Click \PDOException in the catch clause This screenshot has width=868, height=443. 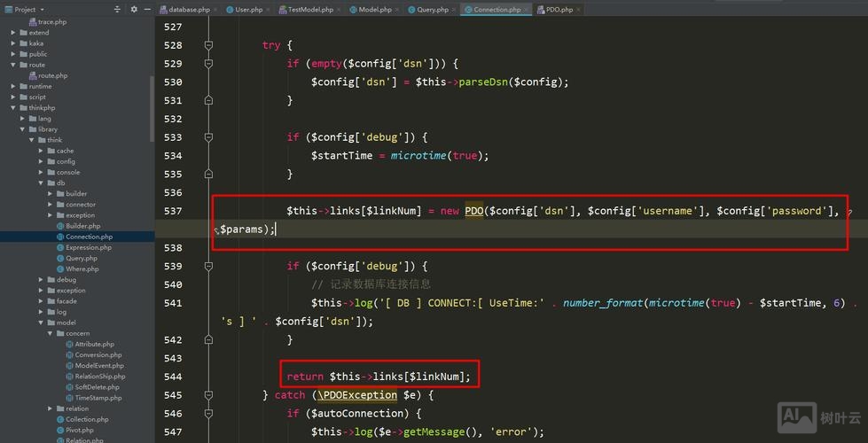[357, 395]
